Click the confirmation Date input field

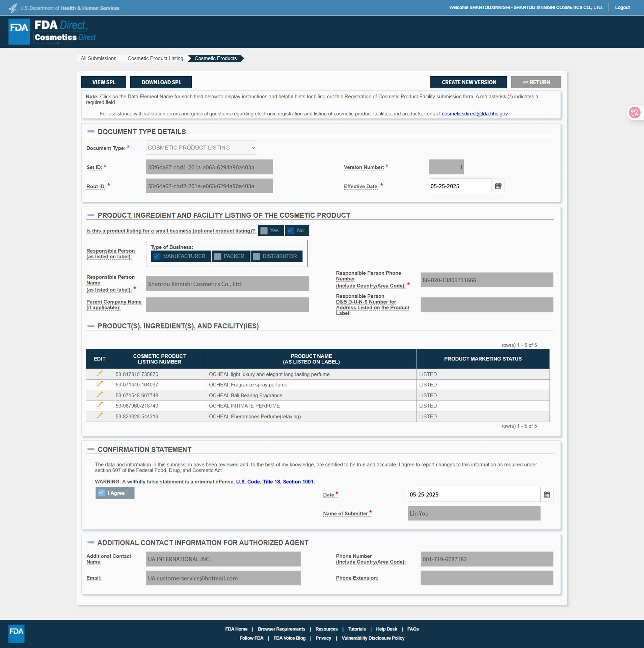(x=474, y=494)
